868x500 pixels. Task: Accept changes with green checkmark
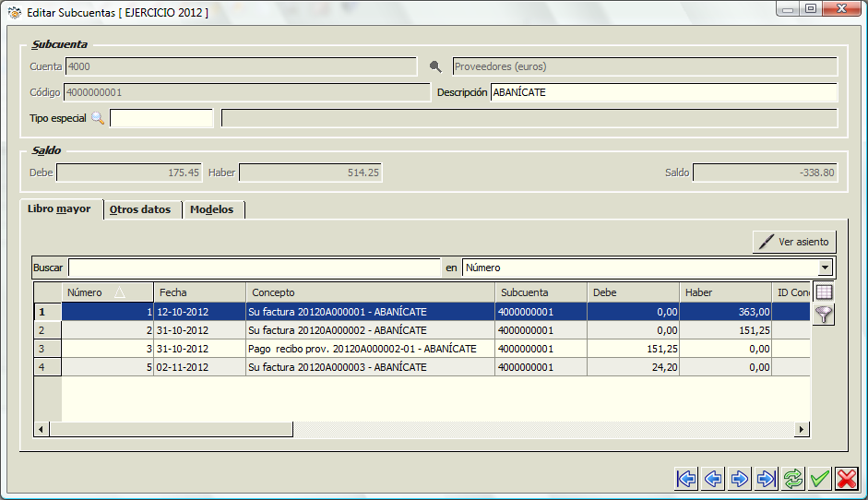click(819, 479)
